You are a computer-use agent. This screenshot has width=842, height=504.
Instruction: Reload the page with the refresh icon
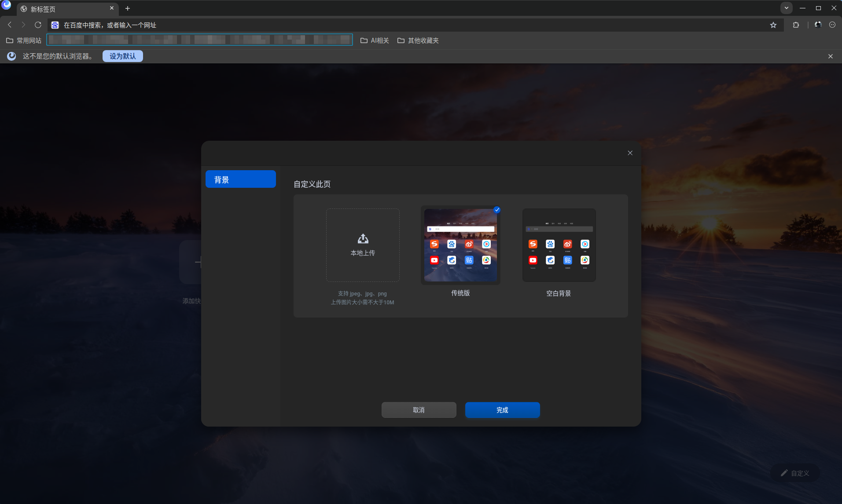coord(38,25)
